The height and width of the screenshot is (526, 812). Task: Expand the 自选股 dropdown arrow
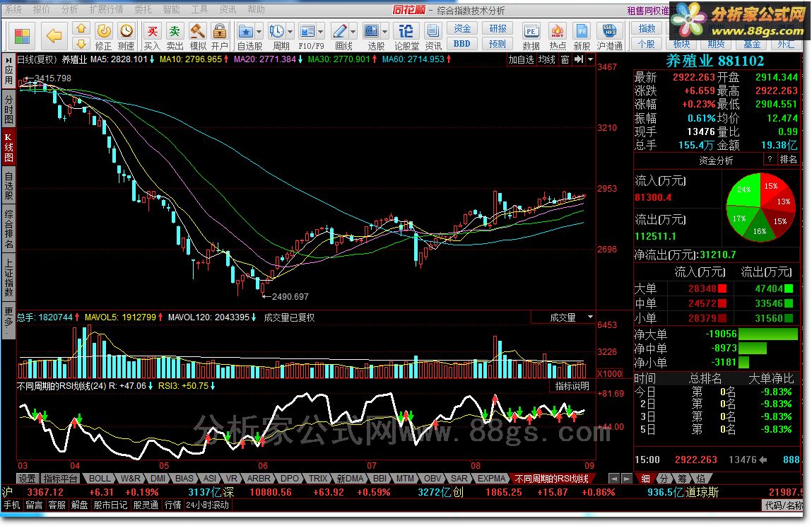point(259,32)
